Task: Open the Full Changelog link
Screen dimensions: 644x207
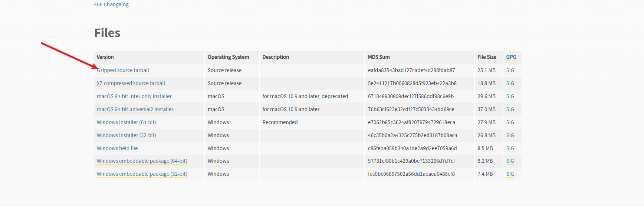Action: tap(111, 4)
